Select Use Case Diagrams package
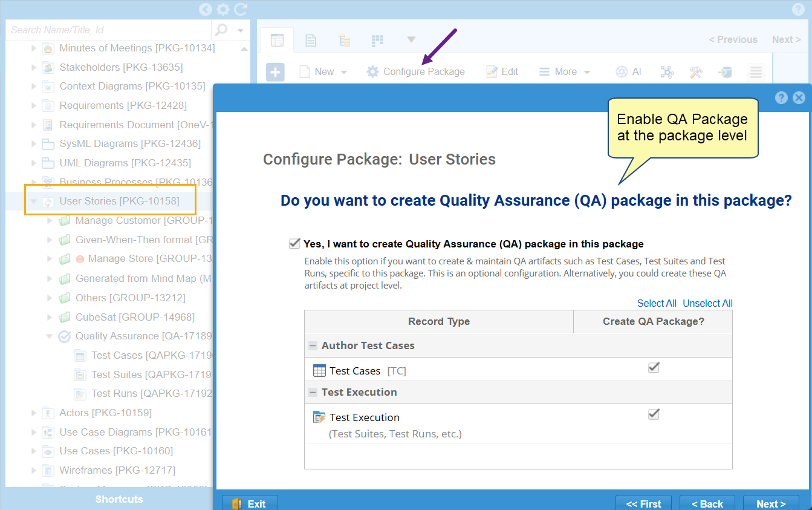The image size is (812, 510). coord(136,432)
